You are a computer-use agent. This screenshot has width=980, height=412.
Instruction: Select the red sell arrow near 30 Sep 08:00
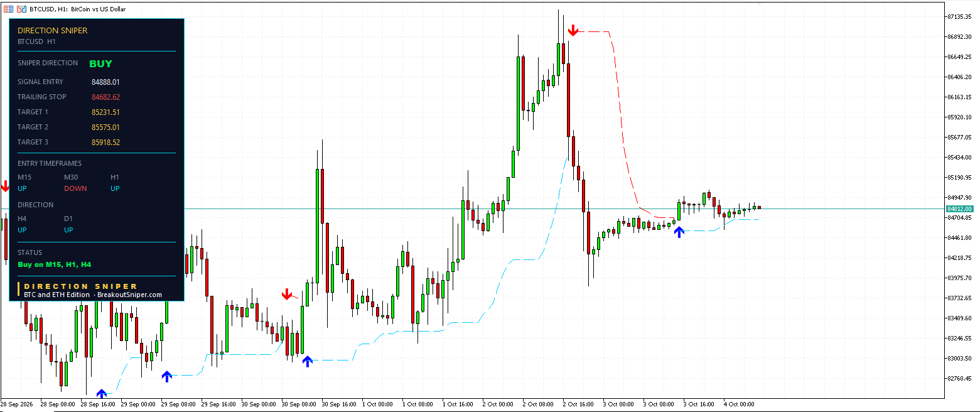pyautogui.click(x=287, y=294)
